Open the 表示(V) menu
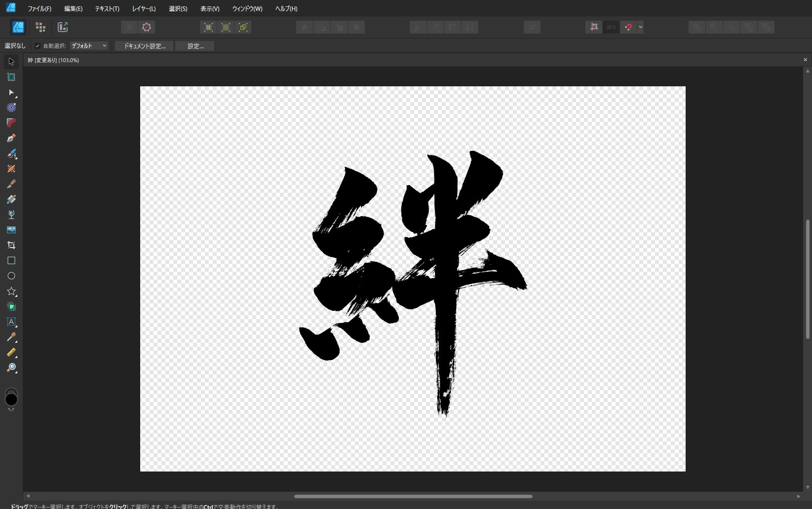 click(209, 8)
